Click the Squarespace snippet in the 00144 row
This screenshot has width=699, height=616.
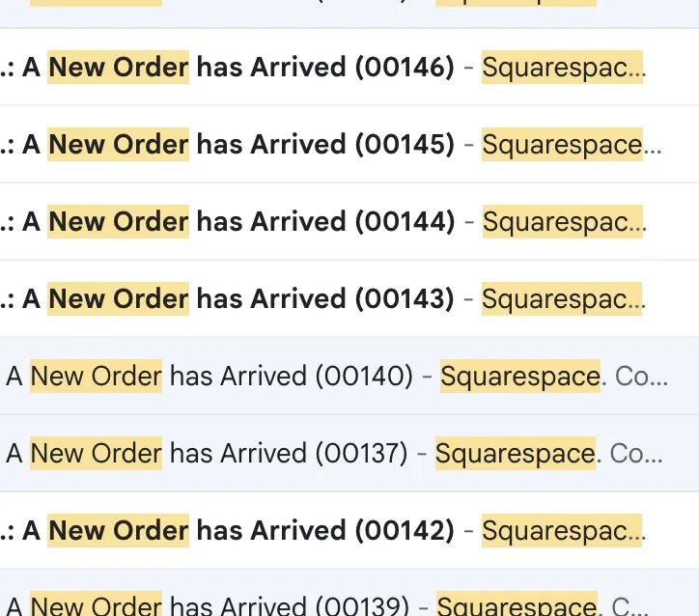tap(560, 222)
